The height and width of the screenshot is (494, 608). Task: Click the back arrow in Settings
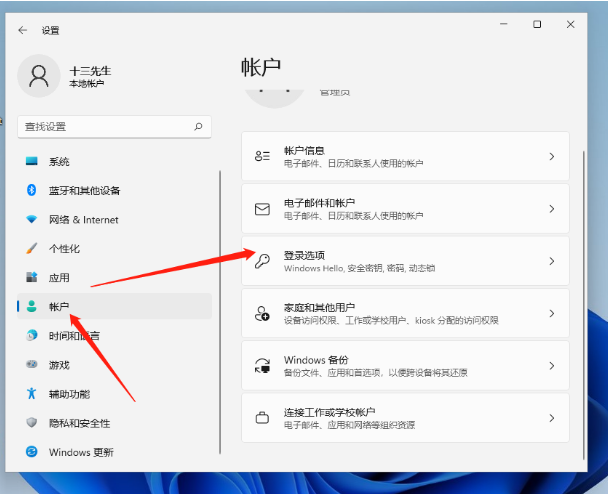click(x=23, y=30)
